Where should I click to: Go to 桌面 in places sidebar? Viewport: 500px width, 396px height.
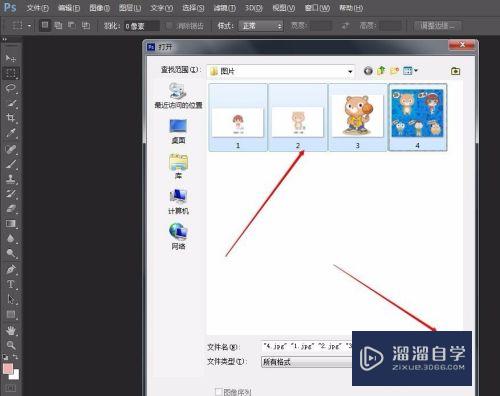(x=178, y=131)
